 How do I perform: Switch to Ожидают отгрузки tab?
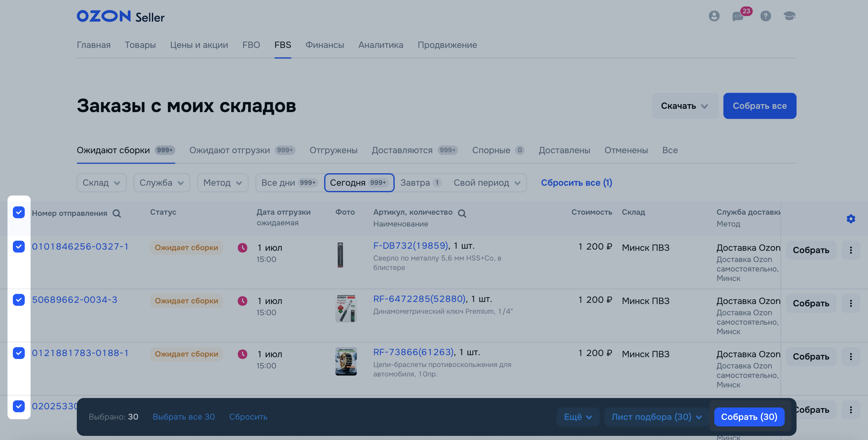(242, 150)
